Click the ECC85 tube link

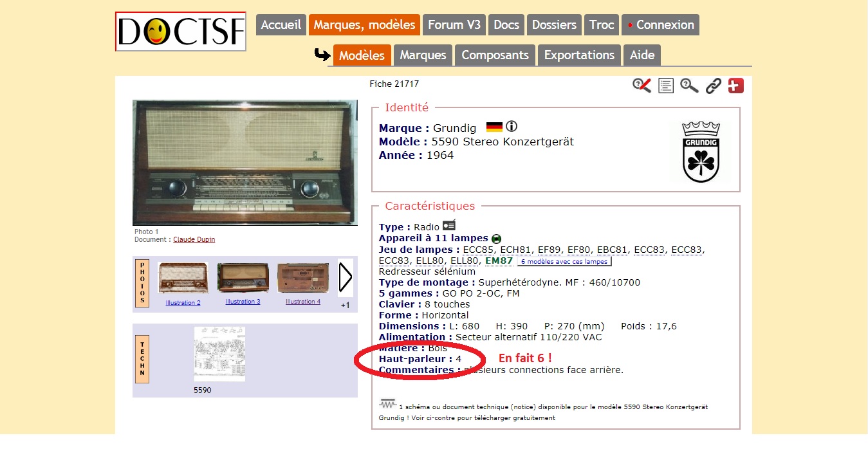tap(479, 250)
